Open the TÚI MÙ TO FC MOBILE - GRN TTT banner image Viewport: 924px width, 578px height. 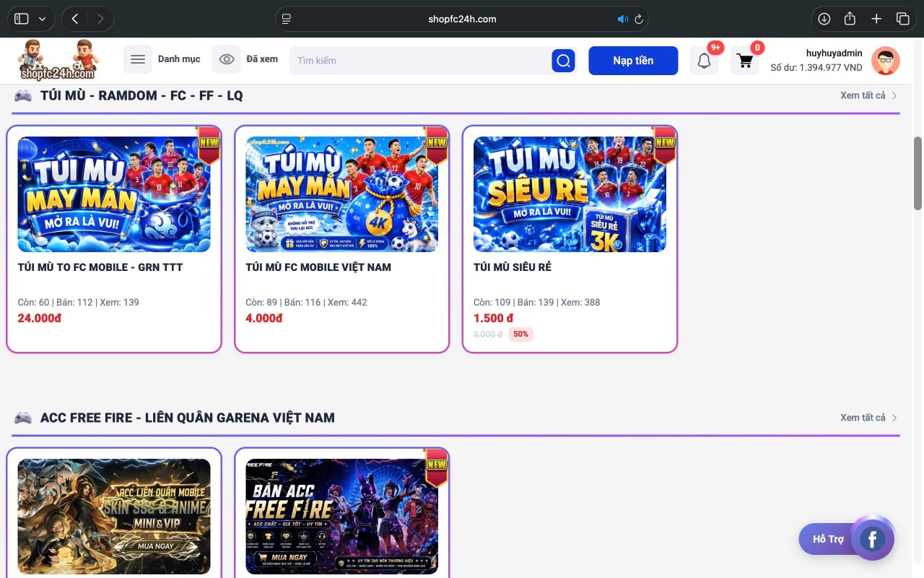tap(114, 194)
